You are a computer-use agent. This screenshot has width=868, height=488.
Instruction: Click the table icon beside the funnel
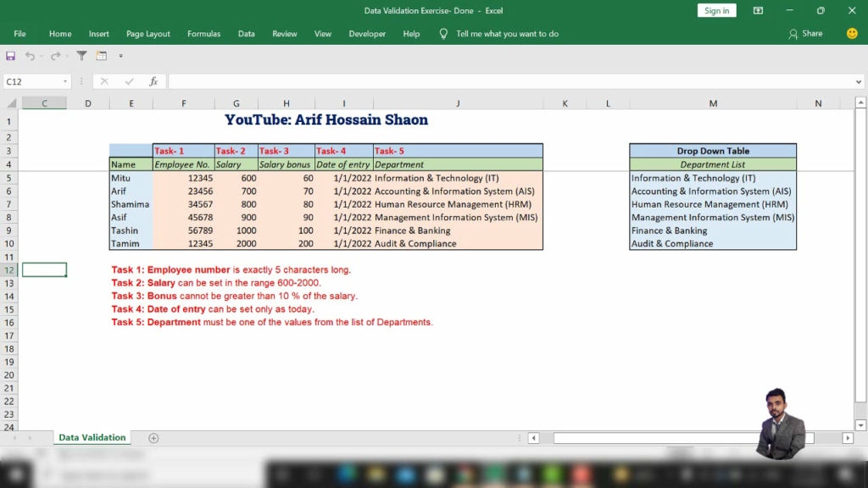point(102,56)
